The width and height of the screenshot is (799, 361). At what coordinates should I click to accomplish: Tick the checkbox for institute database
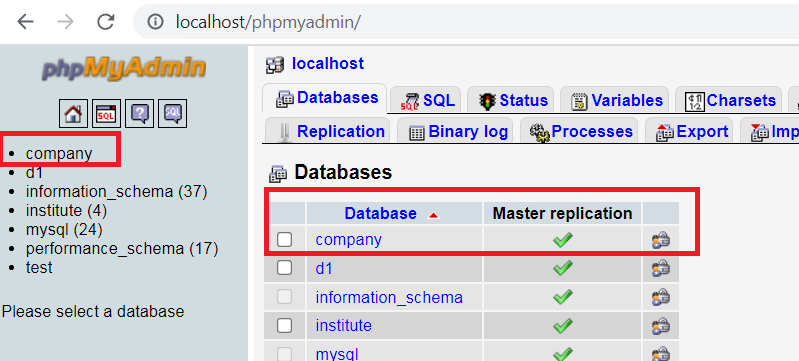(284, 325)
